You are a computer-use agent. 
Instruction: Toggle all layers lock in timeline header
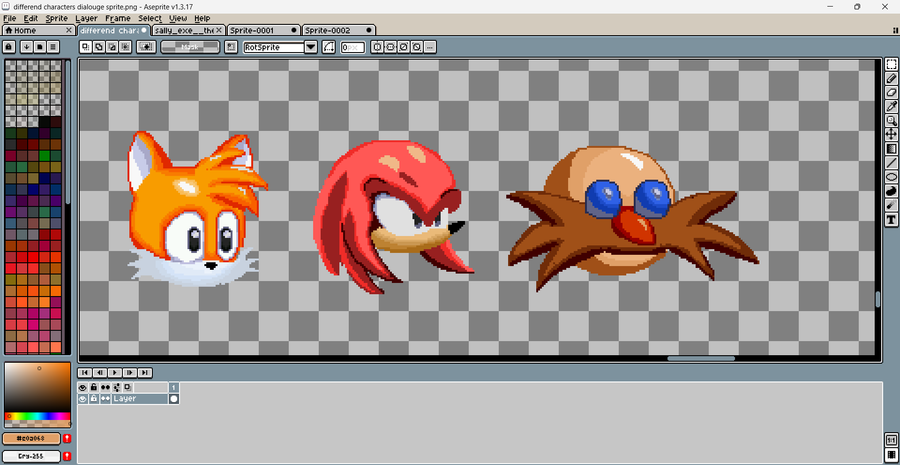(94, 388)
